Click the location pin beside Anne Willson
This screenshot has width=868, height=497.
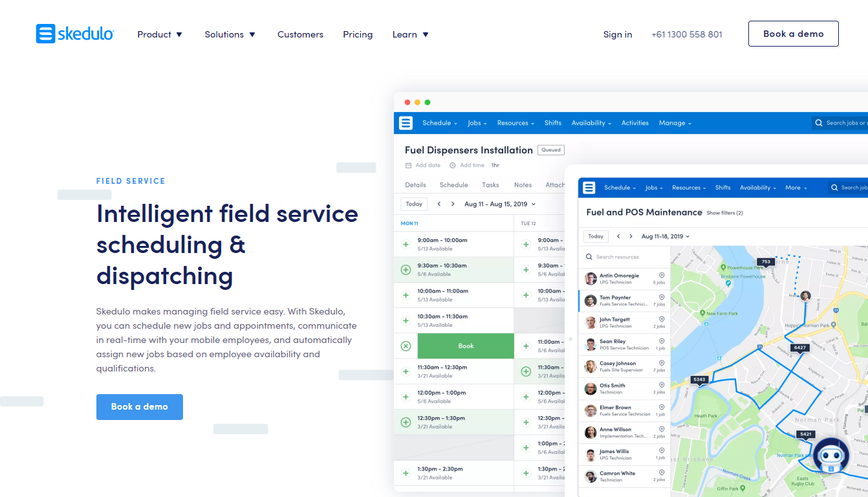662,430
